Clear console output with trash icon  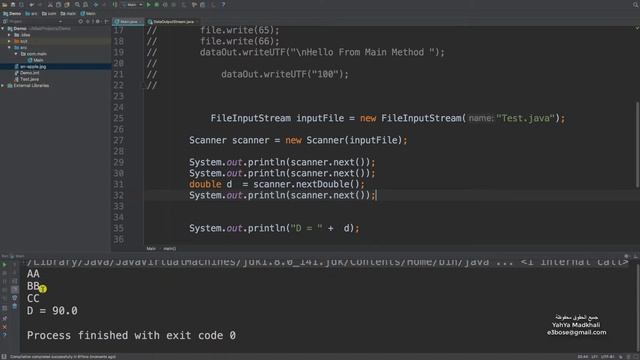click(15, 306)
